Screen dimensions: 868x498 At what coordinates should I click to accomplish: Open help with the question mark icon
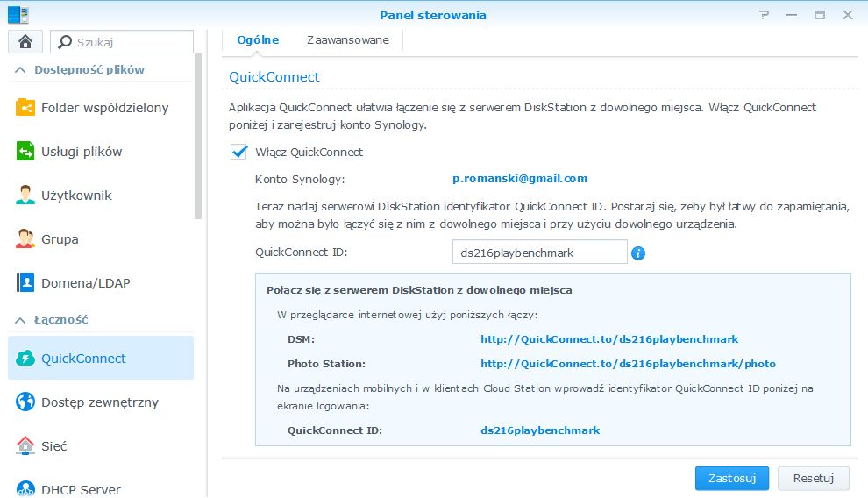tap(764, 15)
